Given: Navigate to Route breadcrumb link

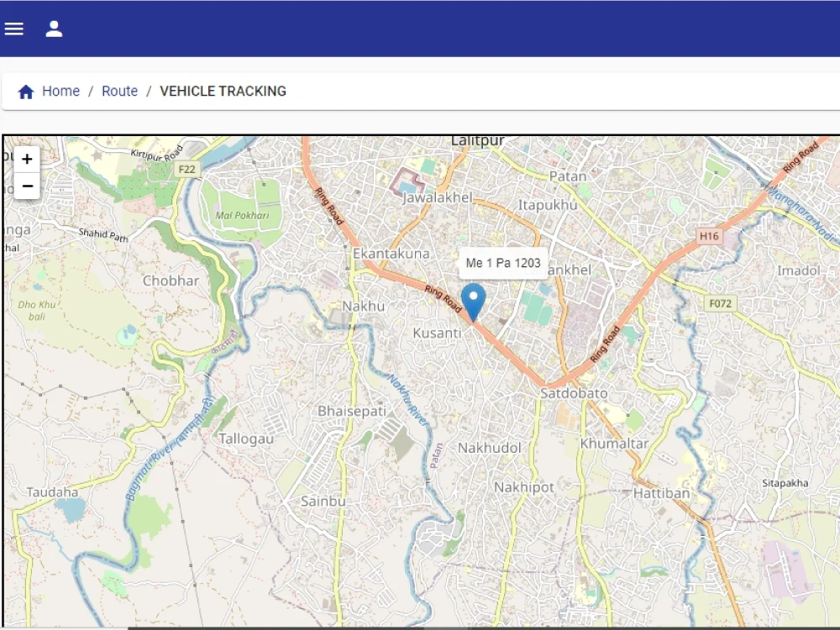Looking at the screenshot, I should (119, 91).
